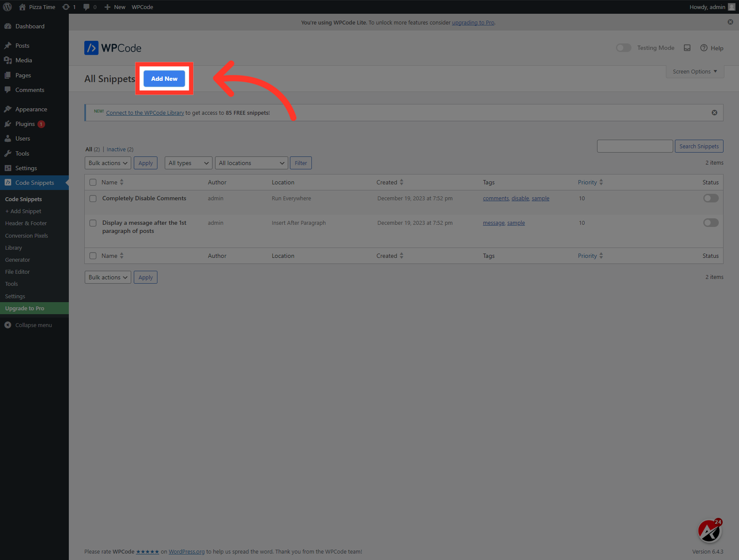
Task: Open Generator submenu item
Action: tap(18, 260)
